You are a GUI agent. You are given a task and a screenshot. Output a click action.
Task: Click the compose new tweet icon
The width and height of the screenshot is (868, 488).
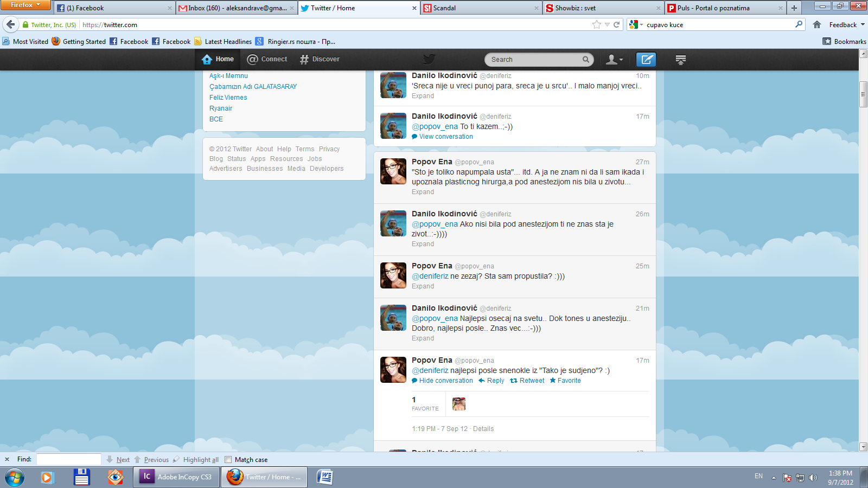point(646,60)
